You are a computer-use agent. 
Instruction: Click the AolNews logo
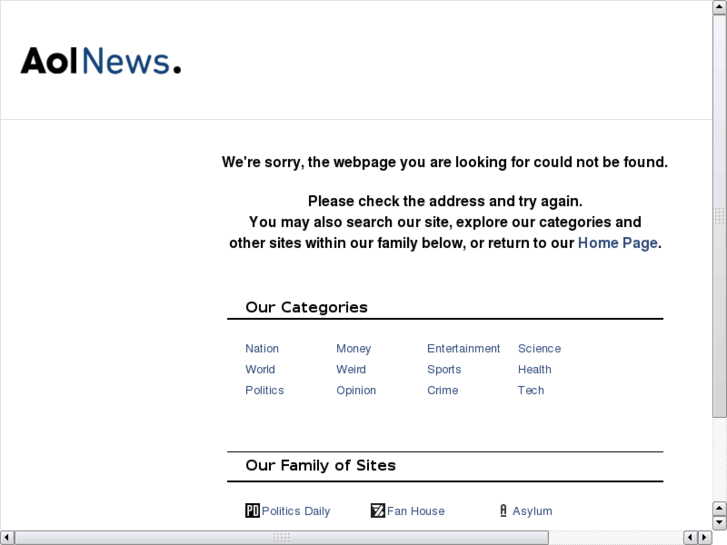point(101,61)
